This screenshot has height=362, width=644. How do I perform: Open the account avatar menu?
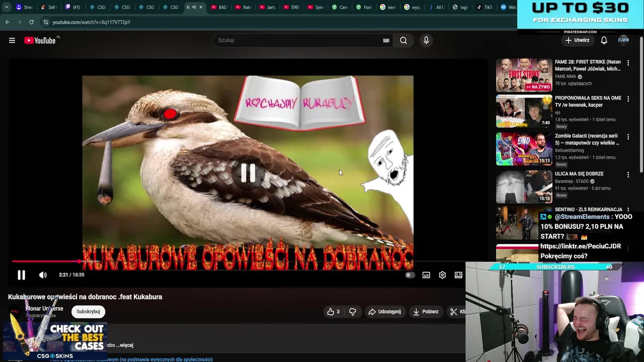coord(623,40)
